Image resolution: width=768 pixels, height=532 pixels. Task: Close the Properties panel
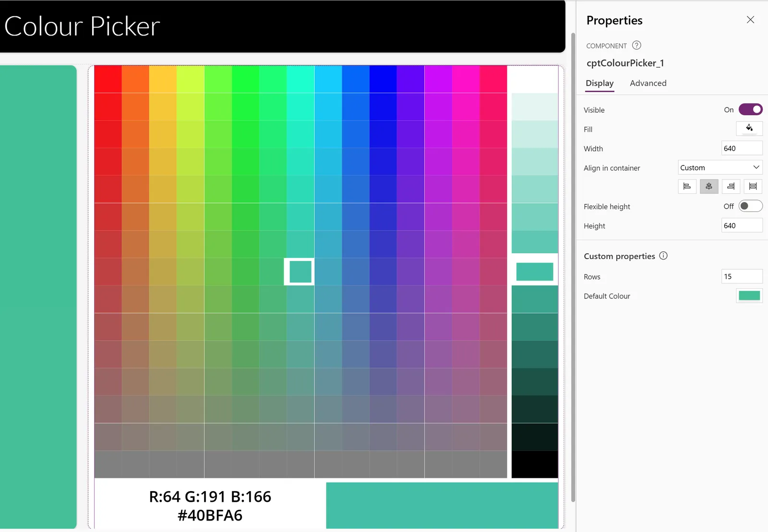point(750,20)
